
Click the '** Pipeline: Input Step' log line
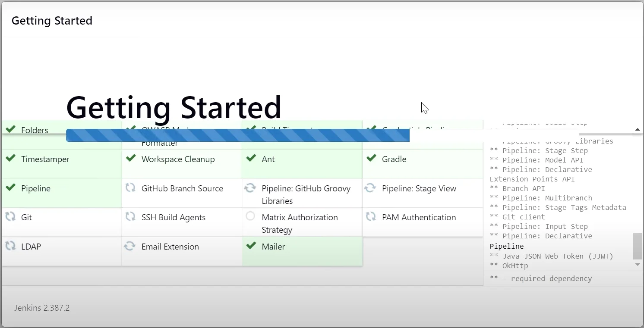[539, 226]
